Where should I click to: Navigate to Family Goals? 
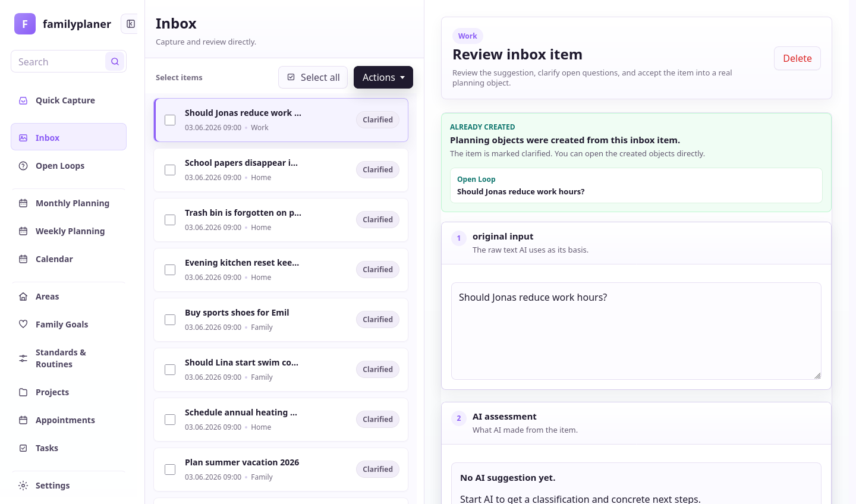point(68,325)
